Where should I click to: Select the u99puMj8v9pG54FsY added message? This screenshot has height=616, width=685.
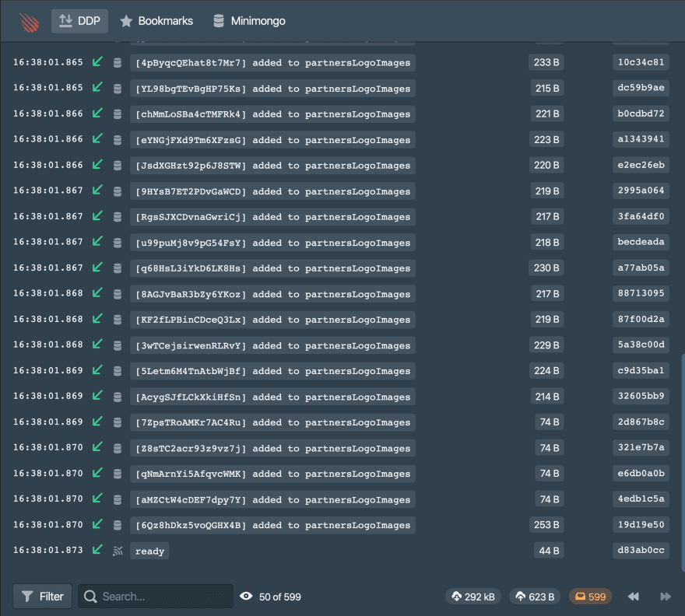tap(272, 243)
